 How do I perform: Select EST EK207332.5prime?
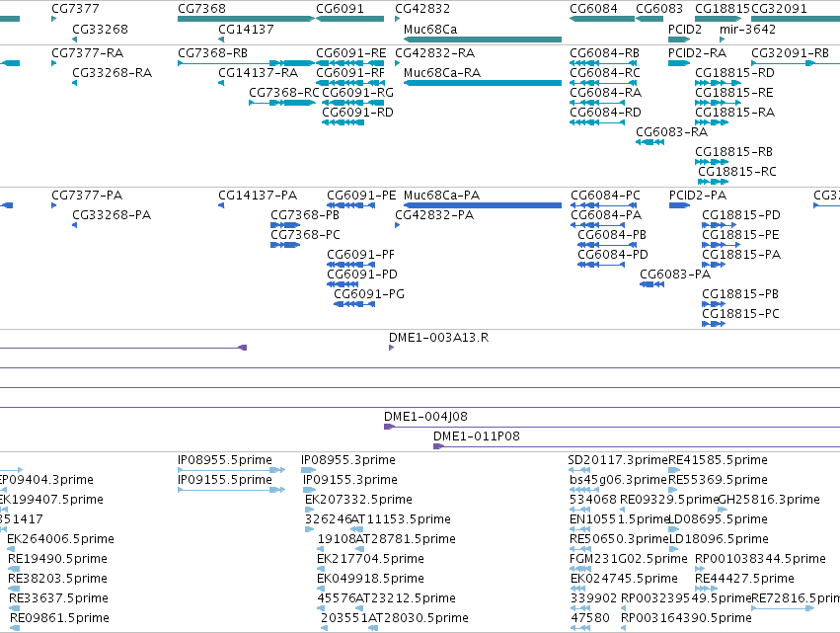tap(309, 510)
